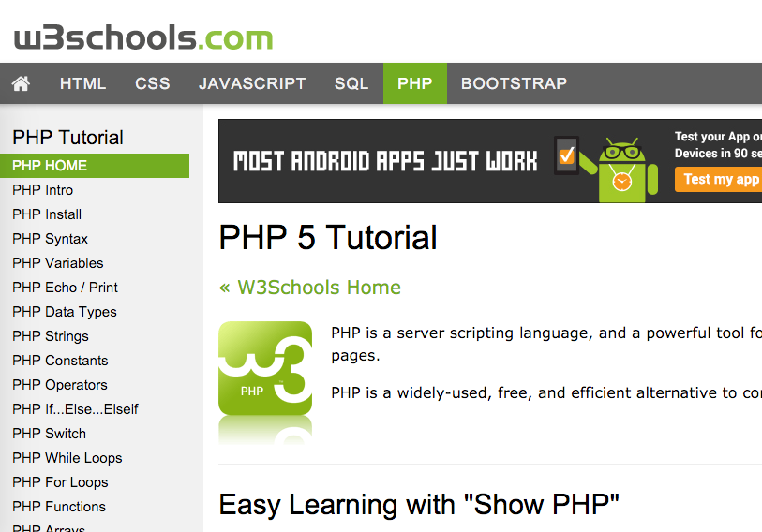Open PHP Syntax in sidebar
The width and height of the screenshot is (762, 532).
click(x=50, y=239)
